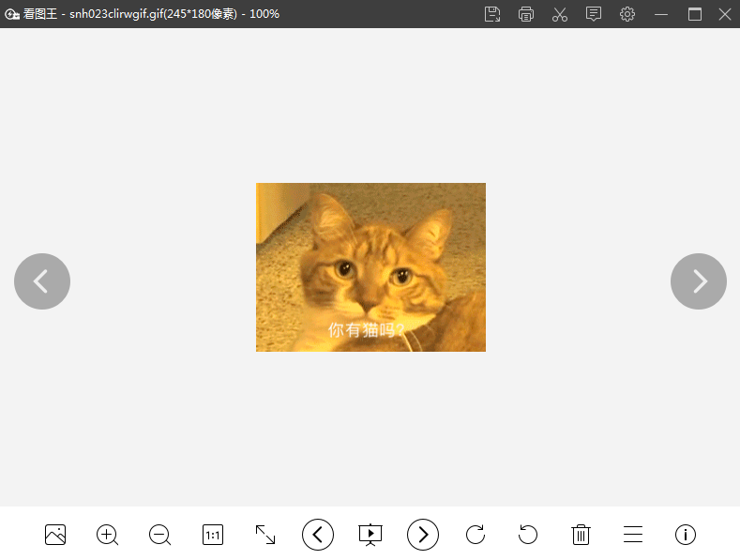Click the save image icon in title bar

pos(492,14)
